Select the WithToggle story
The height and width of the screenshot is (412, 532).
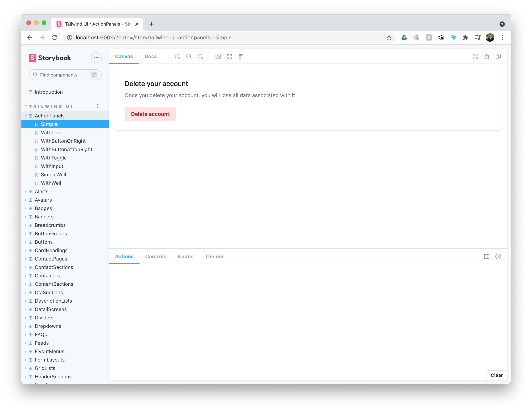point(54,158)
